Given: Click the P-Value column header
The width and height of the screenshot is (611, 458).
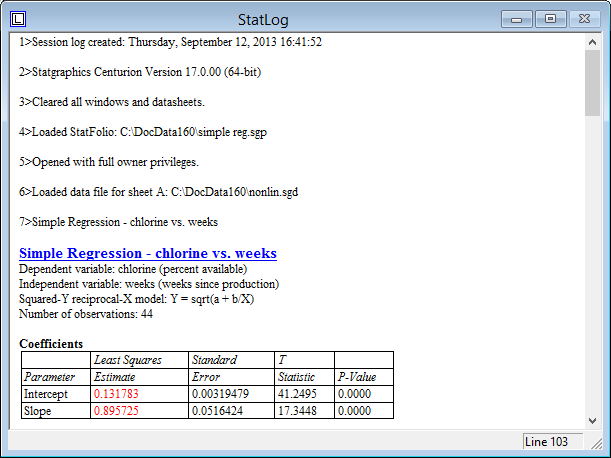Looking at the screenshot, I should point(355,377).
